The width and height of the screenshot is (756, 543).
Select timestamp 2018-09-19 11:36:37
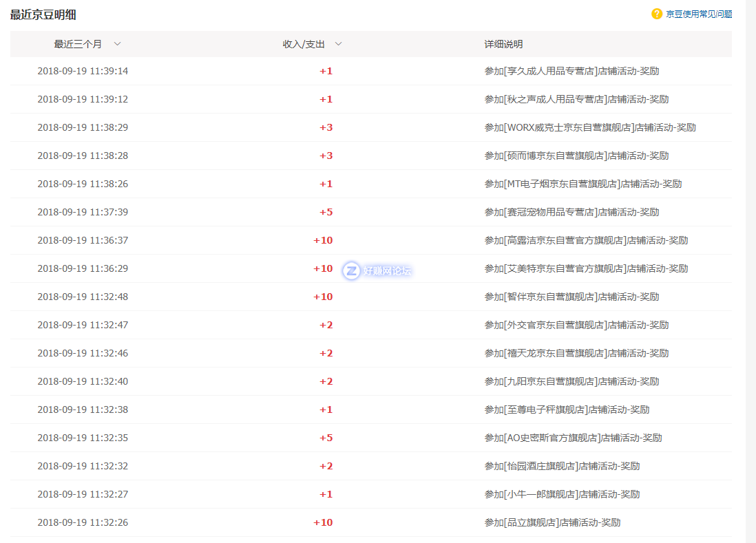83,240
